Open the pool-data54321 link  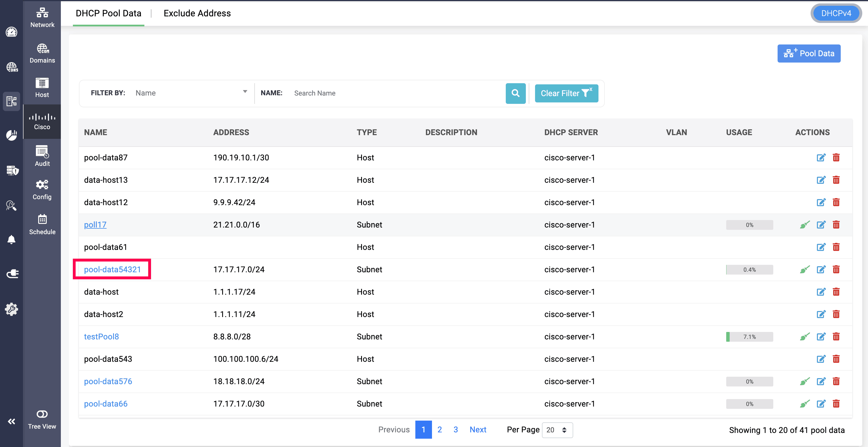coord(112,269)
